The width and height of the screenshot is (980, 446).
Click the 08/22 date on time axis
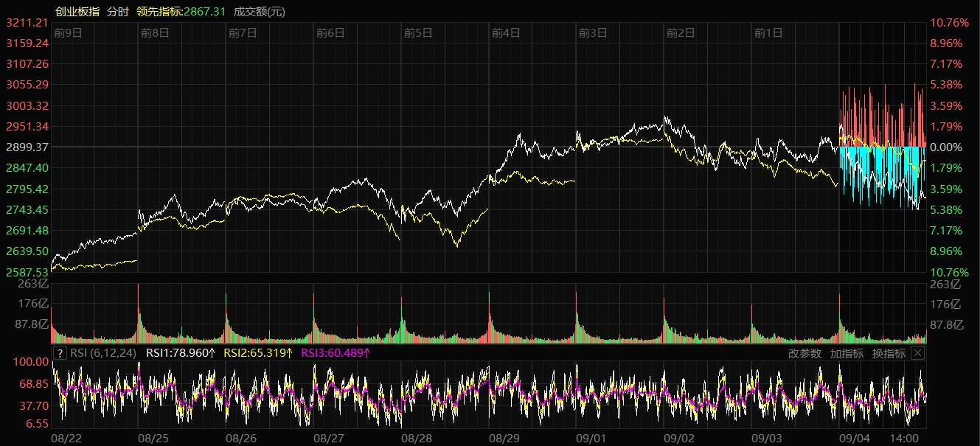(x=66, y=438)
